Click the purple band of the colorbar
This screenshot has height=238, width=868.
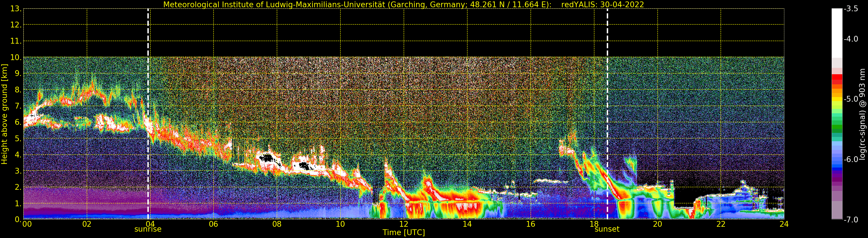pyautogui.click(x=837, y=176)
